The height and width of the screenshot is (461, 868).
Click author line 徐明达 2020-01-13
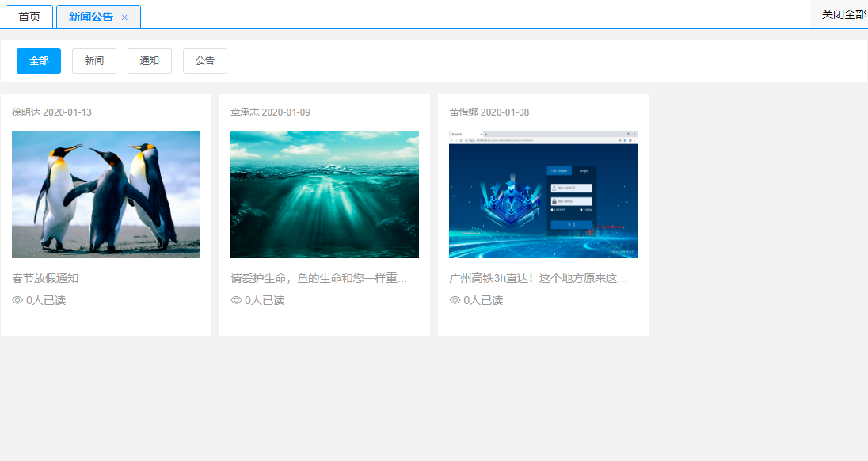point(52,112)
